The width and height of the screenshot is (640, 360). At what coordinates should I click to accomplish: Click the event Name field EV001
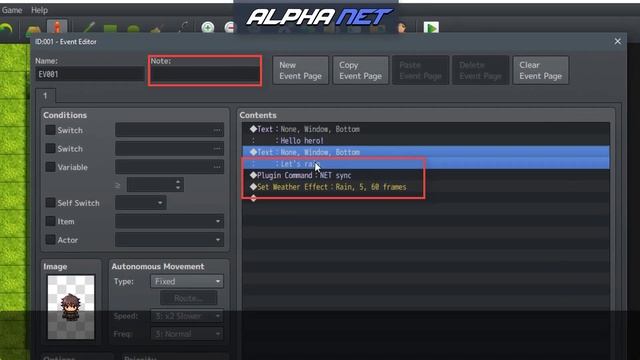[x=89, y=74]
